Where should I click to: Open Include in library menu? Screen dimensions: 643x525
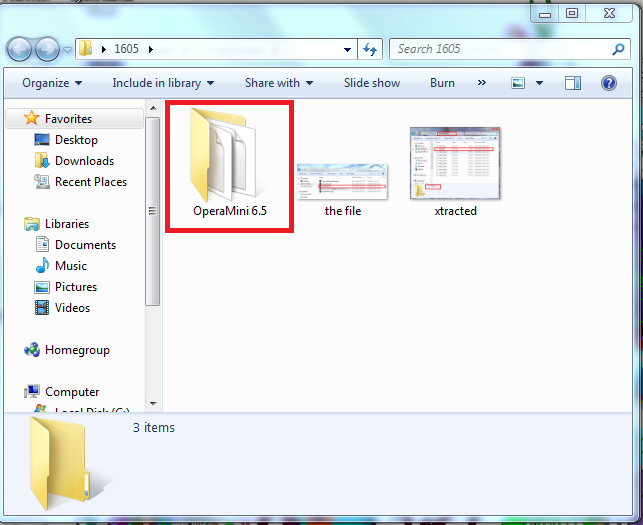tap(163, 83)
